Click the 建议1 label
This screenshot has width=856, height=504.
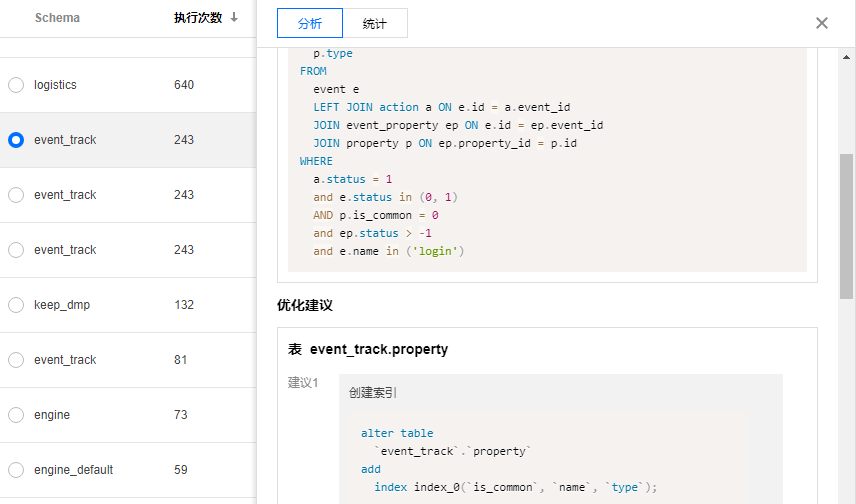coord(303,383)
